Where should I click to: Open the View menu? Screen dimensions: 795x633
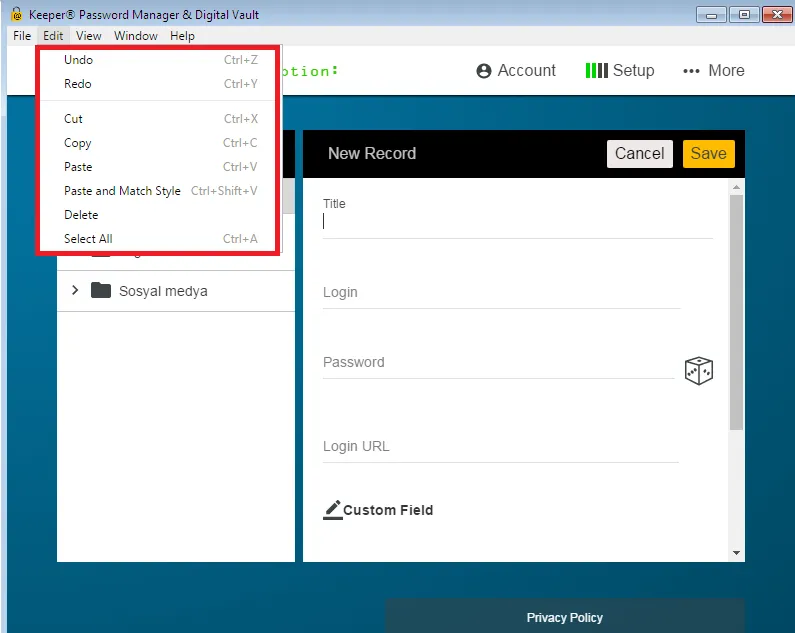(88, 36)
